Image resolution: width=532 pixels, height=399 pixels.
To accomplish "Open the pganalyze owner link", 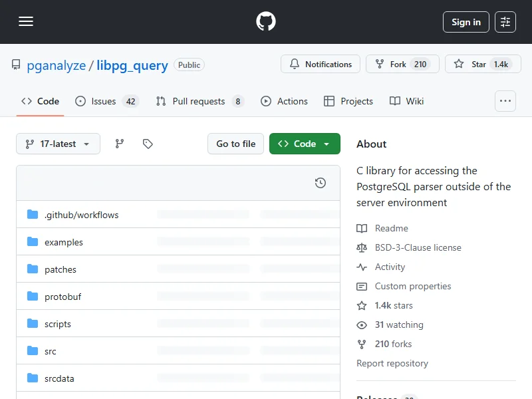I will (x=57, y=65).
